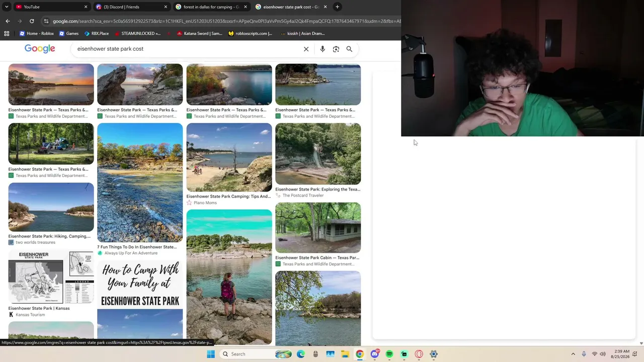Switch to the Discord Friends tab
This screenshot has width=644, height=362.
coord(131,7)
